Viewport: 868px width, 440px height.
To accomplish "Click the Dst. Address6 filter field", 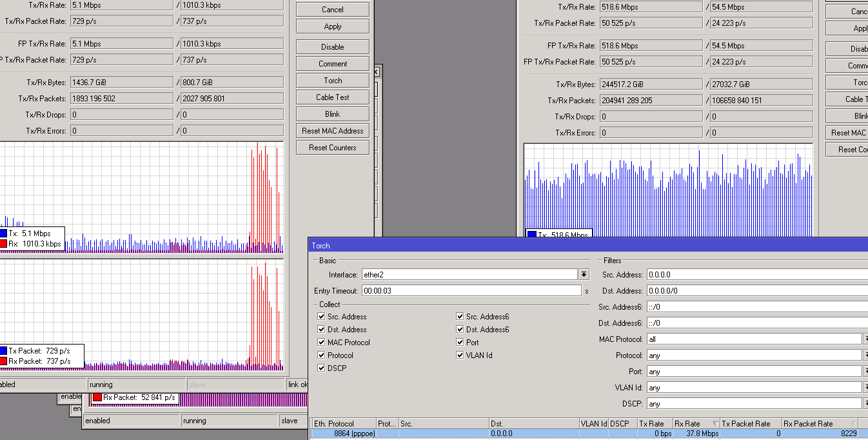I will [x=757, y=323].
